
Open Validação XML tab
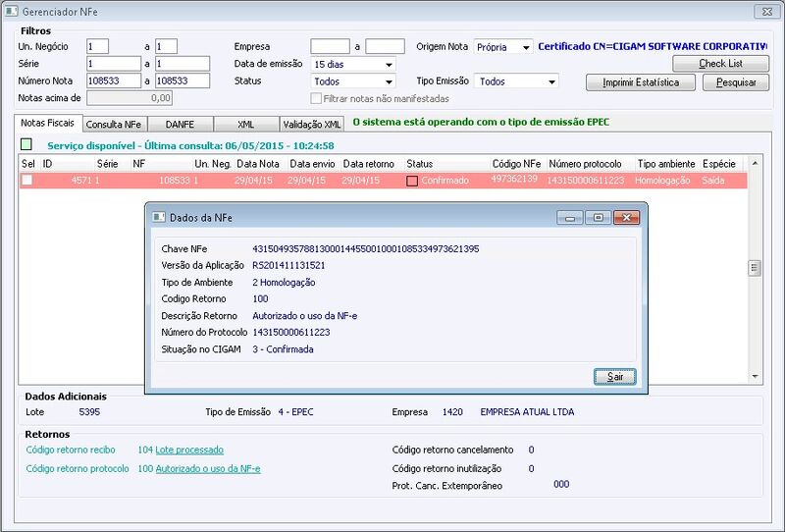pos(312,125)
